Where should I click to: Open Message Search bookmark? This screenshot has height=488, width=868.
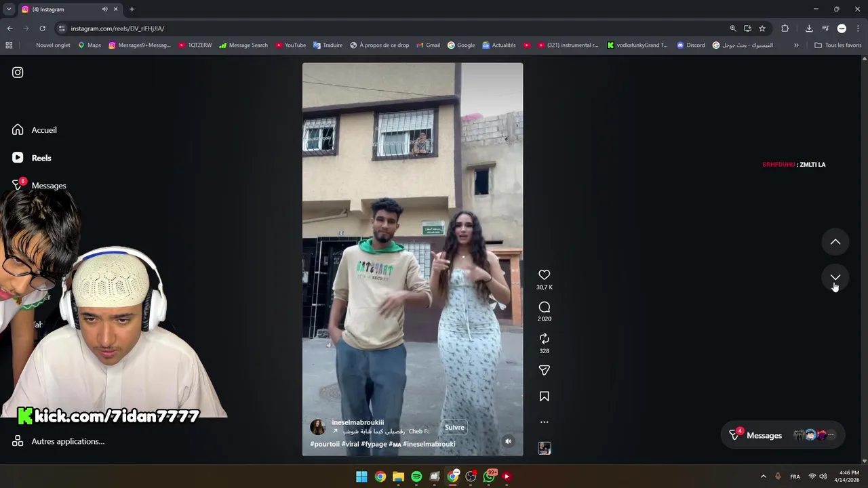[x=243, y=45]
